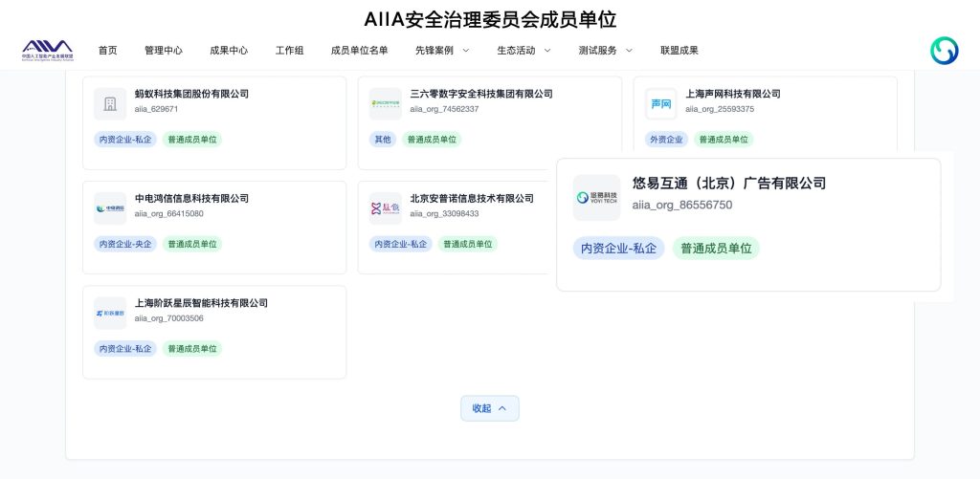Click the AIIA logo in the header

[47, 50]
